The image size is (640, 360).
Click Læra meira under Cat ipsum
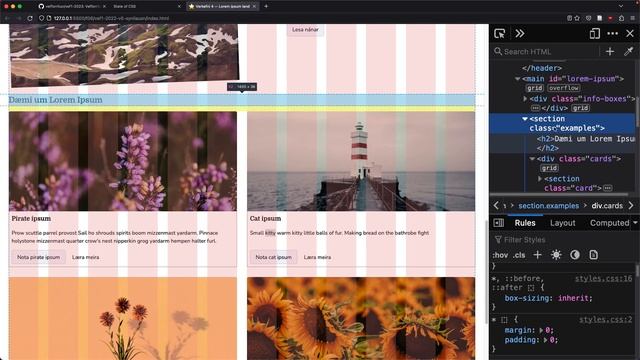pos(317,257)
